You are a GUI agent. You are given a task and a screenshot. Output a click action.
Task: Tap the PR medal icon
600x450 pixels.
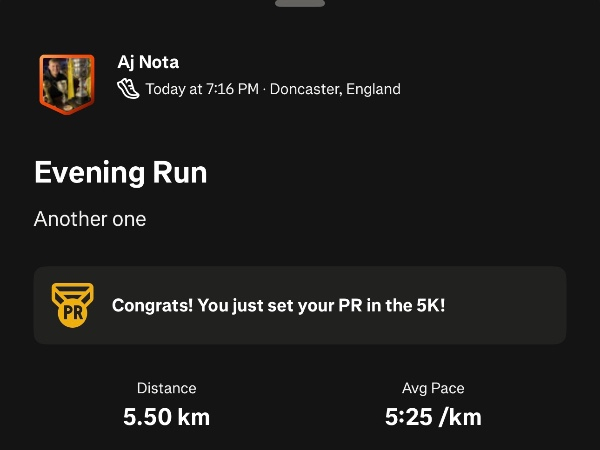coord(72,305)
